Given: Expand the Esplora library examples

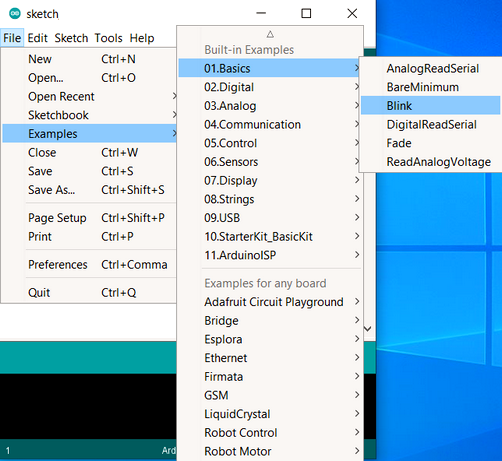Looking at the screenshot, I should [270, 339].
